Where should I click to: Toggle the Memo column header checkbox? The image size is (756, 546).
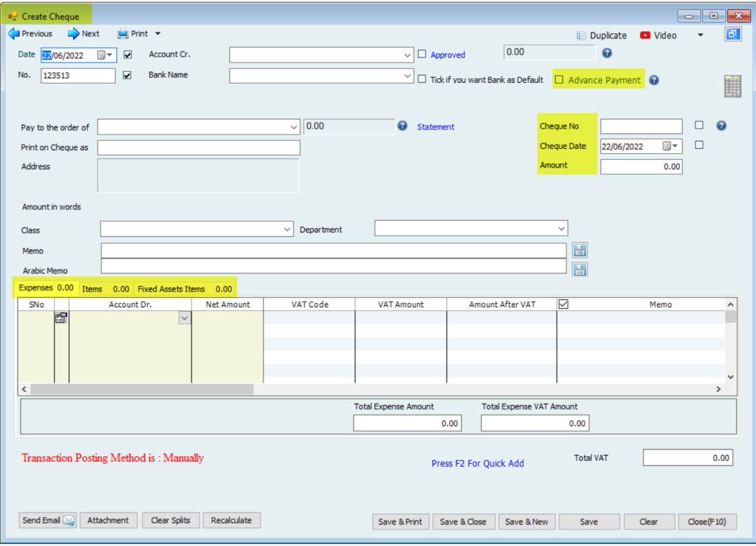click(x=564, y=304)
